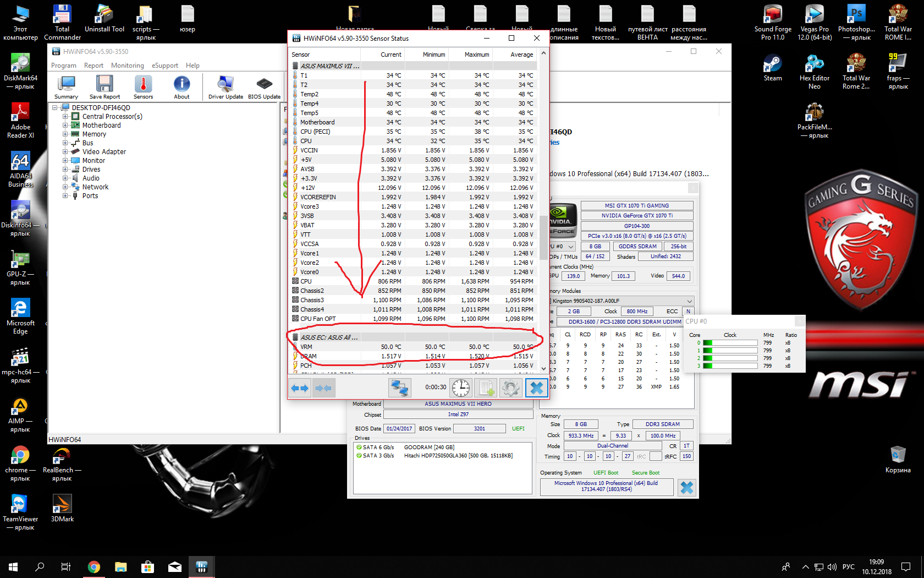The height and width of the screenshot is (578, 924).
Task: Click the Minimum column header
Action: click(x=426, y=54)
